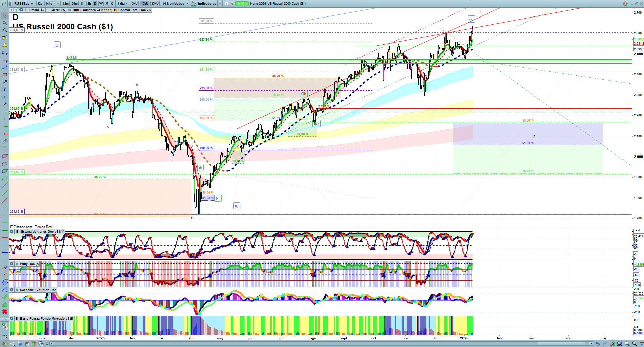Open the '1 día' timeframe dropdown

coord(123,4)
